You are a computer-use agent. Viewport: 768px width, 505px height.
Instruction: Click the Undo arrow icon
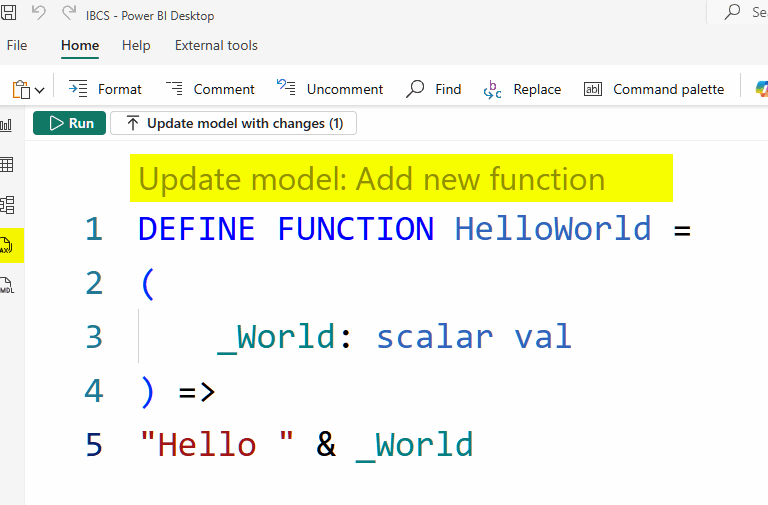tap(39, 12)
